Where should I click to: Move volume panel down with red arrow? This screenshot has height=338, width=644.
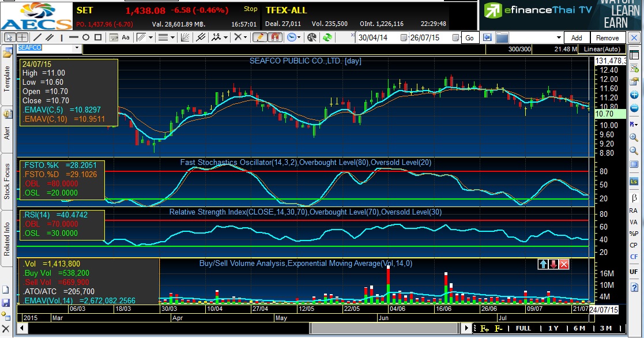pyautogui.click(x=553, y=264)
